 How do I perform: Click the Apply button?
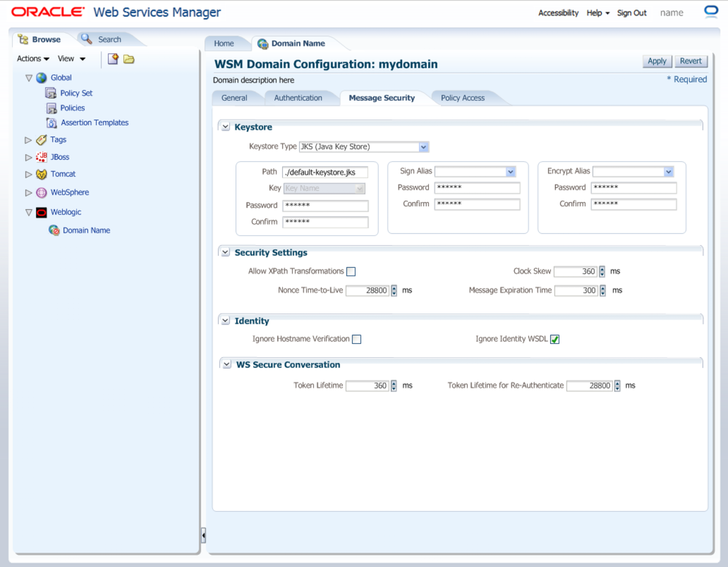point(657,61)
